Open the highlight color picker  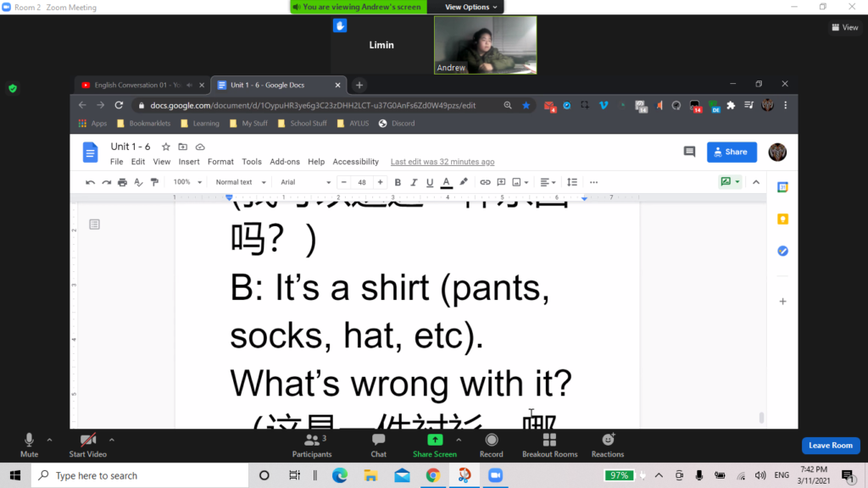coord(464,182)
